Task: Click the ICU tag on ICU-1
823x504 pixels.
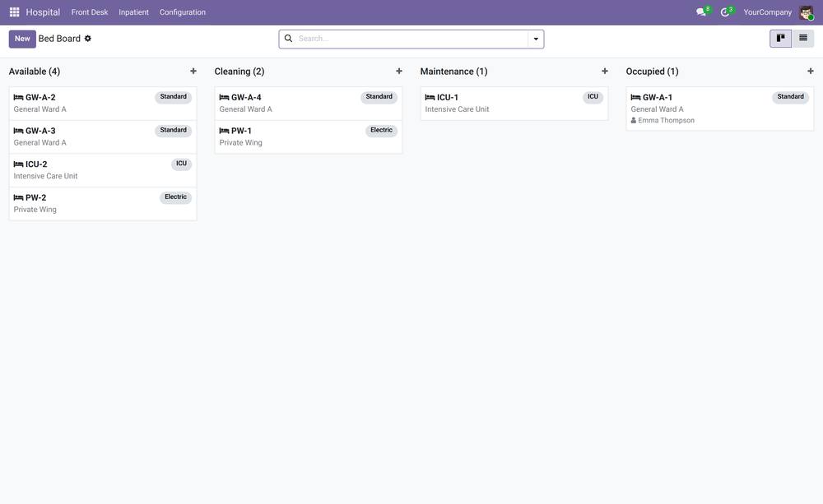Action: click(593, 97)
